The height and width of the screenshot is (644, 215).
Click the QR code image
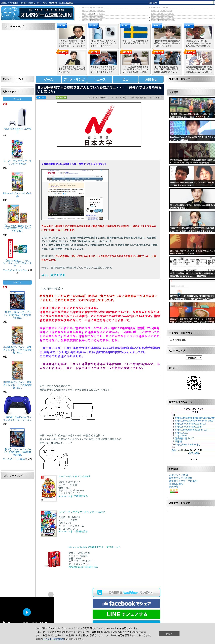[x=194, y=383]
